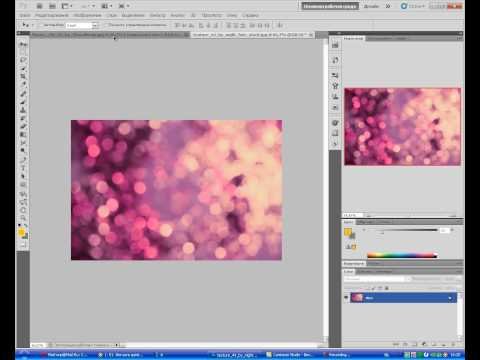Open the Файл menu
480x360 pixels.
coord(25,15)
